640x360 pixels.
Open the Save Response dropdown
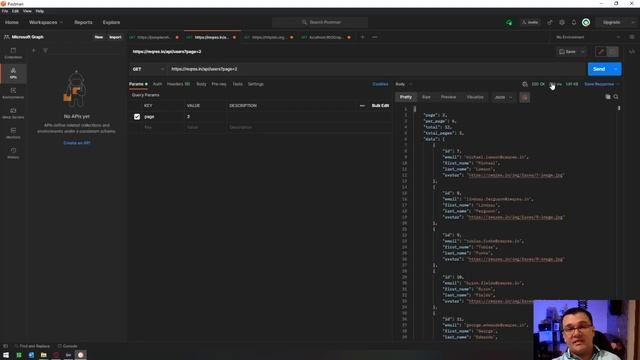click(602, 84)
